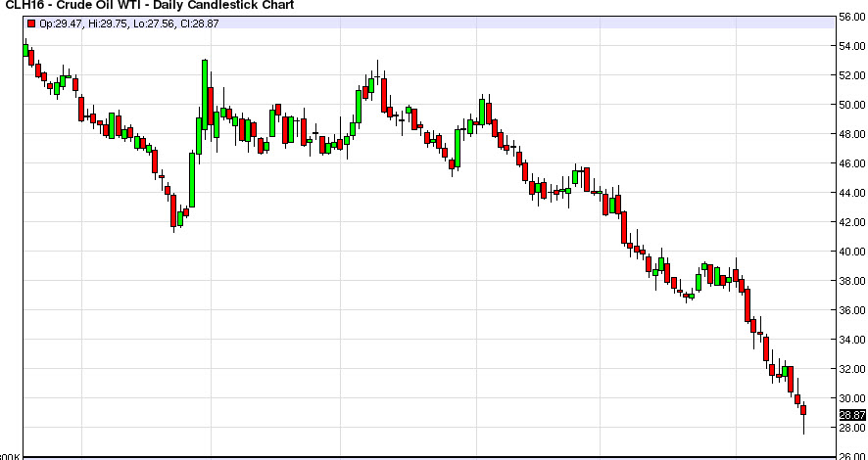Click the 50.00 price axis label
868x460 pixels.
[x=852, y=105]
